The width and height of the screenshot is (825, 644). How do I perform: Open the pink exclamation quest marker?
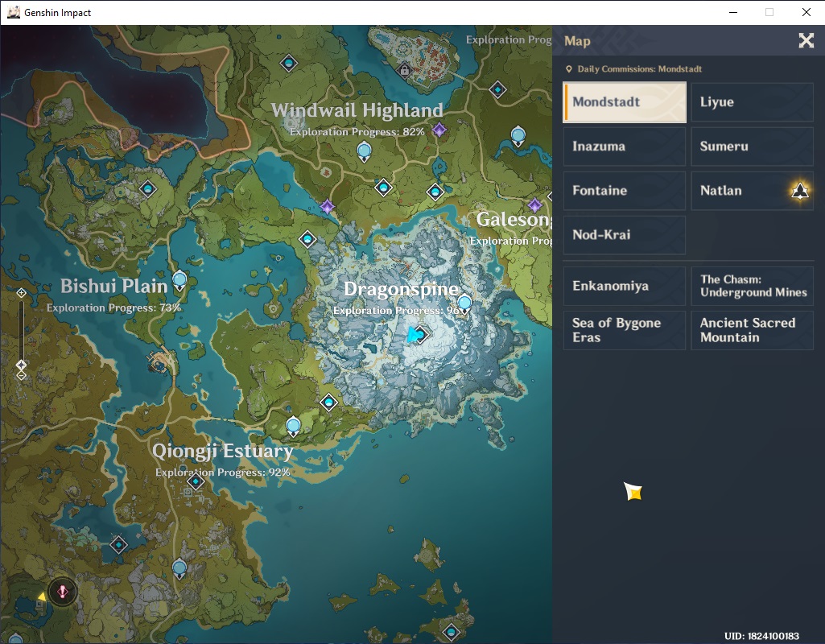point(62,592)
